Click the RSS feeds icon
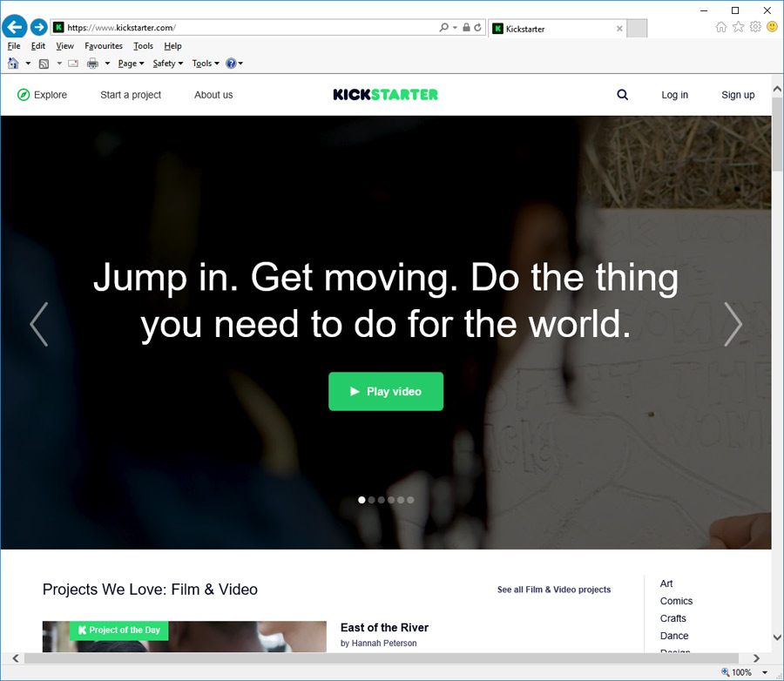Image resolution: width=784 pixels, height=681 pixels. [x=44, y=64]
